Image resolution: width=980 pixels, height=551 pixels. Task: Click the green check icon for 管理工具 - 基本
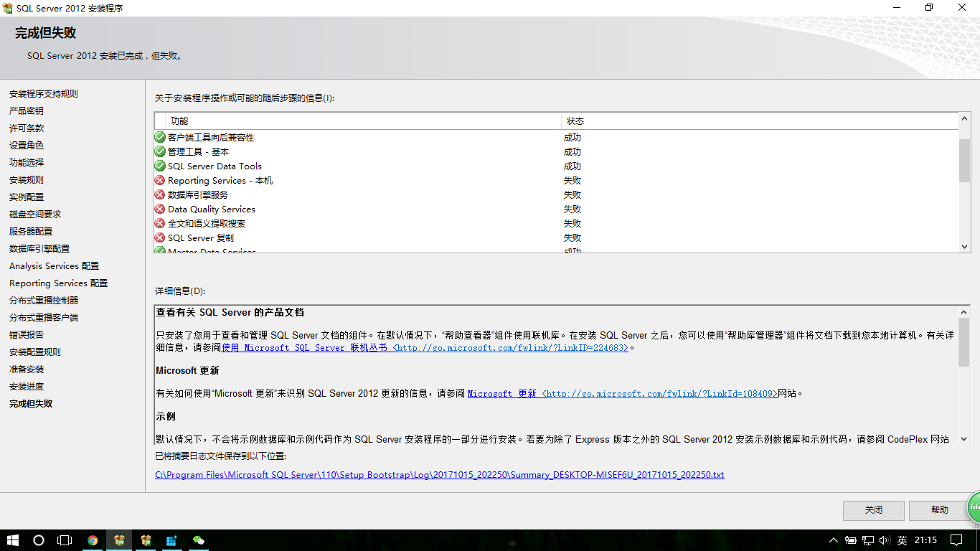click(160, 151)
